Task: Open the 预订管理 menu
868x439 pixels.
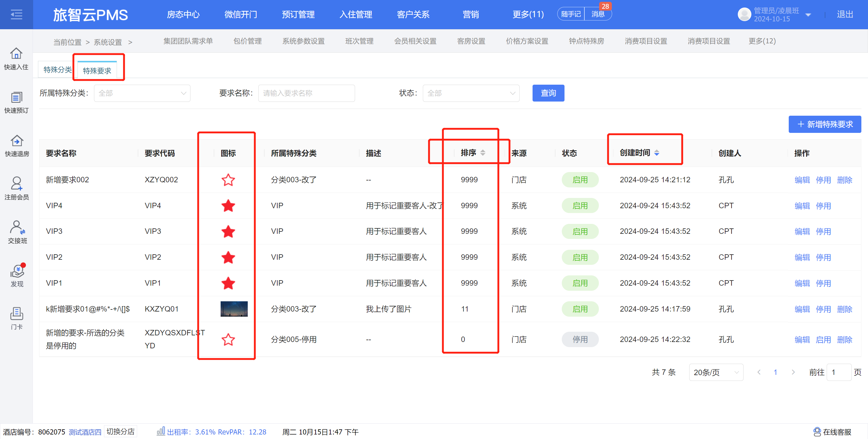Action: point(298,14)
